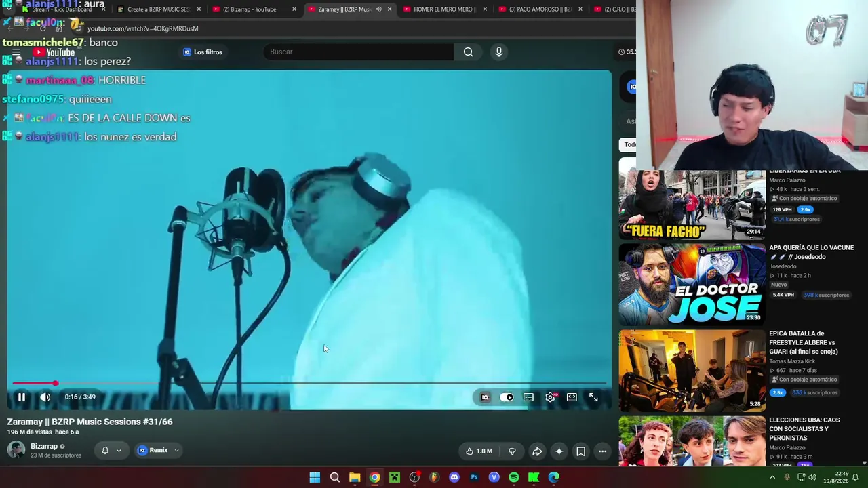The height and width of the screenshot is (488, 868).
Task: Expand the Remix dropdown arrow
Action: click(x=176, y=450)
